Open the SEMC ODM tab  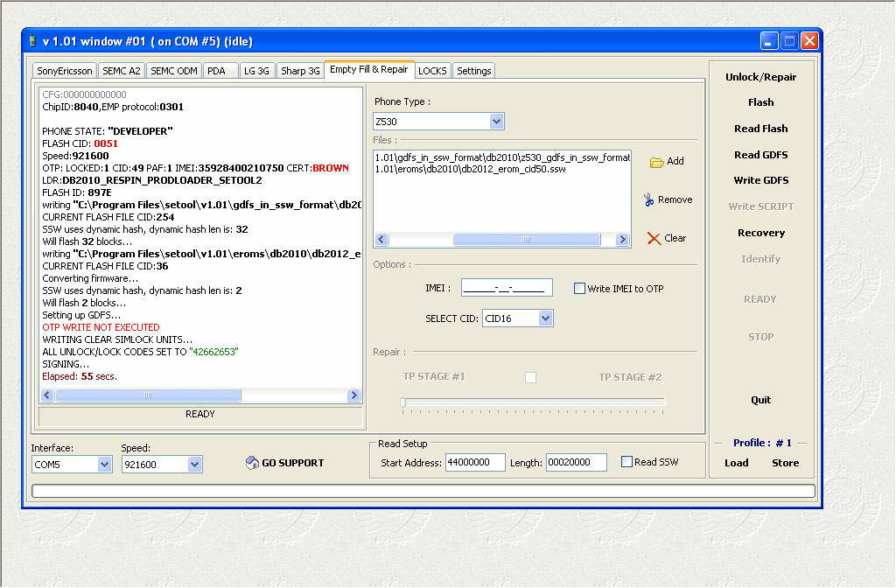(x=174, y=71)
